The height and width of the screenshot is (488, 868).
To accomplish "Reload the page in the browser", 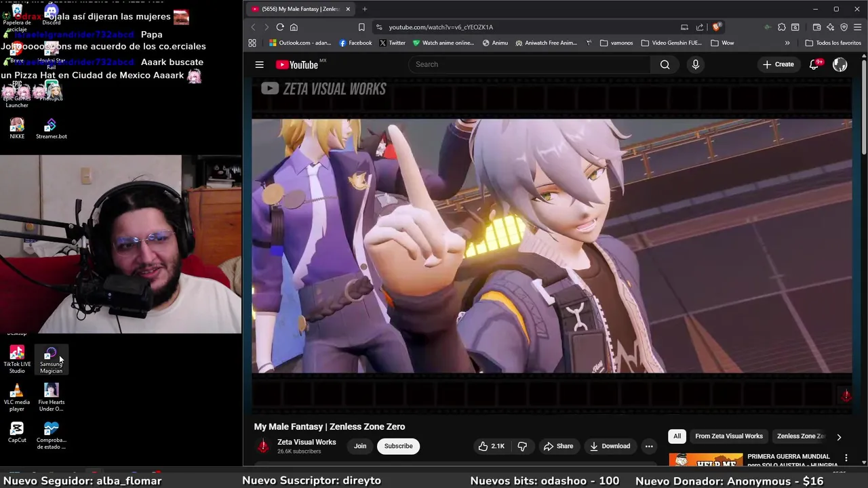I will 279,27.
